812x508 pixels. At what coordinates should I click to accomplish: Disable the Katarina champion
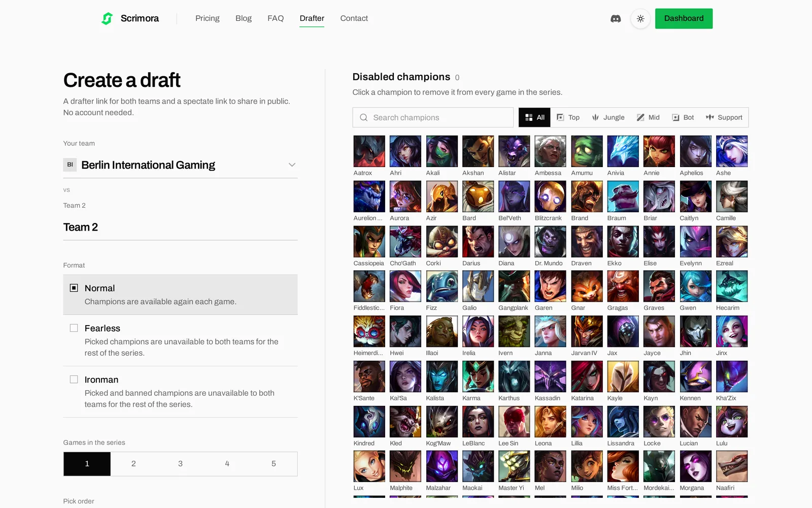point(587,377)
